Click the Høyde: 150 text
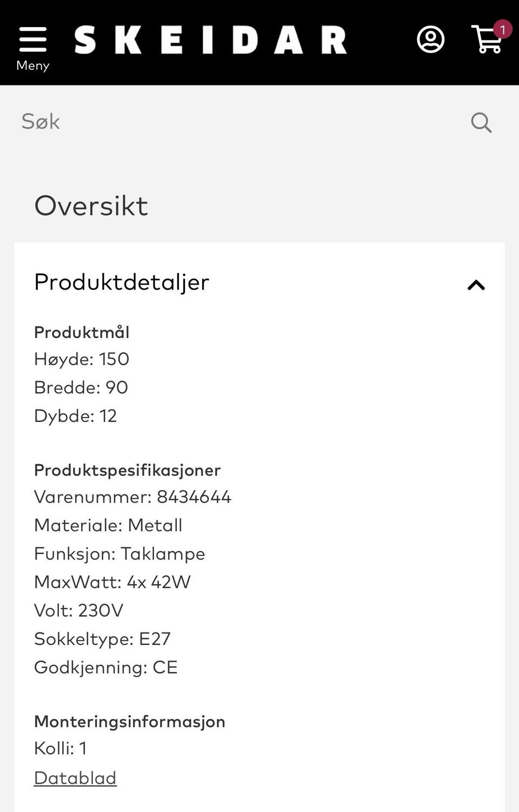This screenshot has width=519, height=812. (x=82, y=359)
